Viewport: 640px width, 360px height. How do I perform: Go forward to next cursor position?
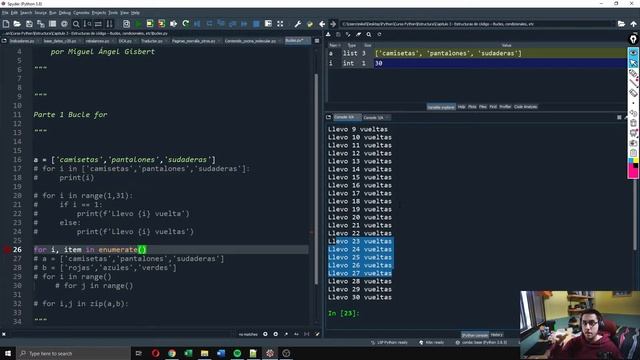coord(333,24)
